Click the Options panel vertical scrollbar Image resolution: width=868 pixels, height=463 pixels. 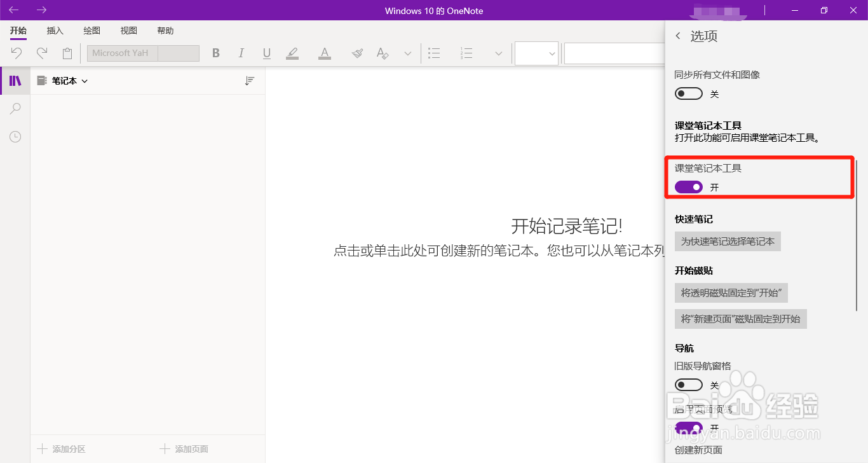857,235
